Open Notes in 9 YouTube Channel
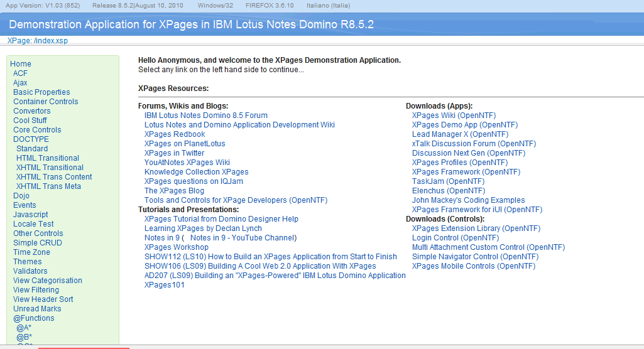The width and height of the screenshot is (644, 349). pyautogui.click(x=243, y=239)
